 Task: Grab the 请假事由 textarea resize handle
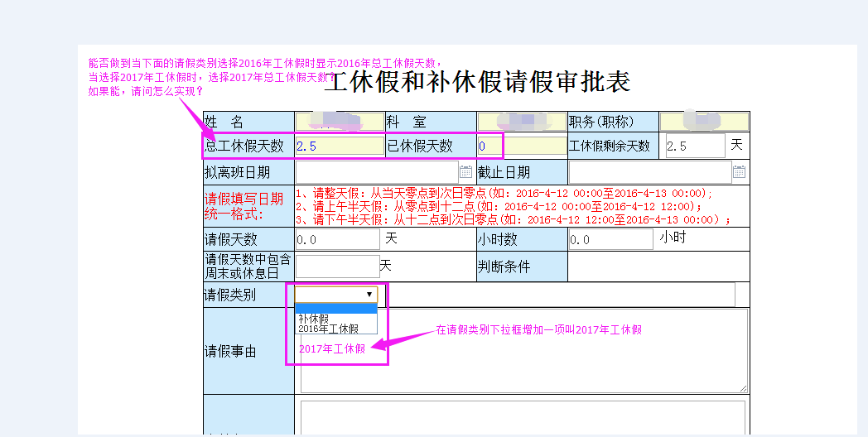pos(743,388)
